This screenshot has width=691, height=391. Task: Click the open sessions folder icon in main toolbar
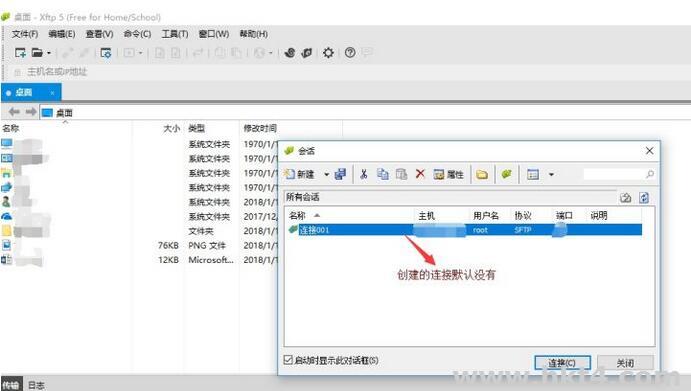coord(37,53)
